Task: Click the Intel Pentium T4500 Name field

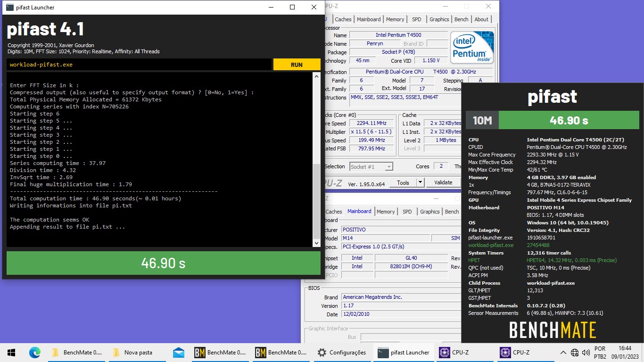Action: tap(398, 35)
